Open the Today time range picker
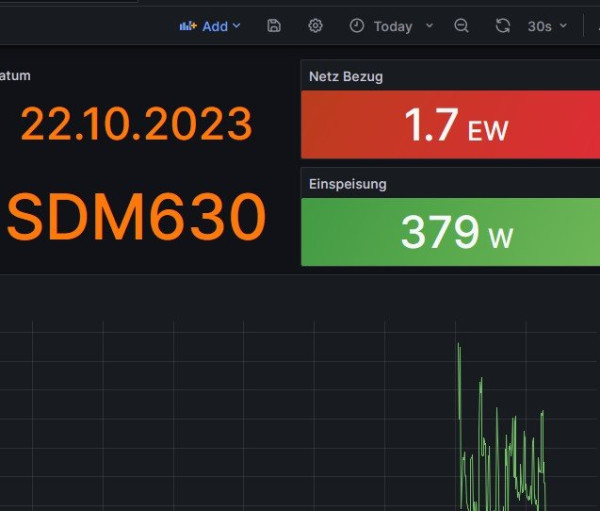 point(392,26)
